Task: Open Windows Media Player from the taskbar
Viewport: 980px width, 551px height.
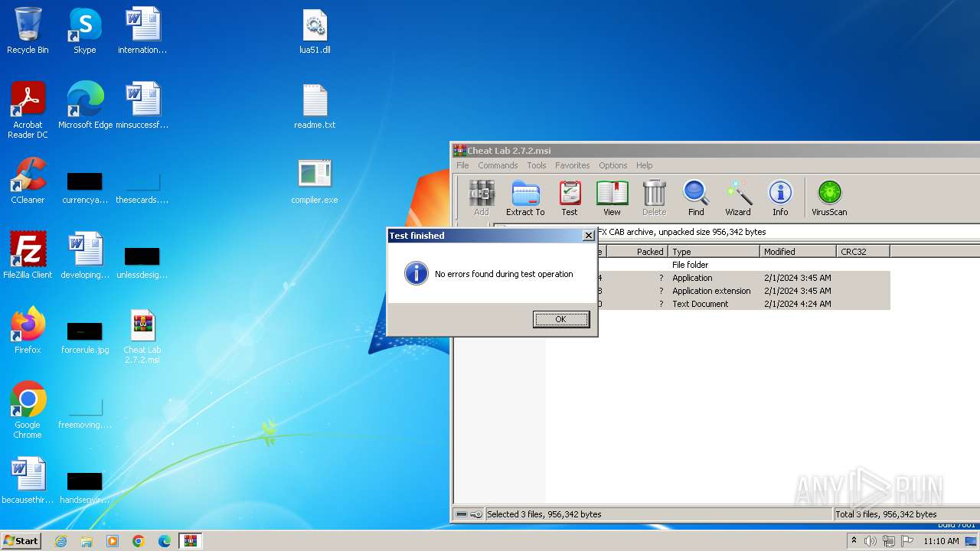Action: click(113, 541)
